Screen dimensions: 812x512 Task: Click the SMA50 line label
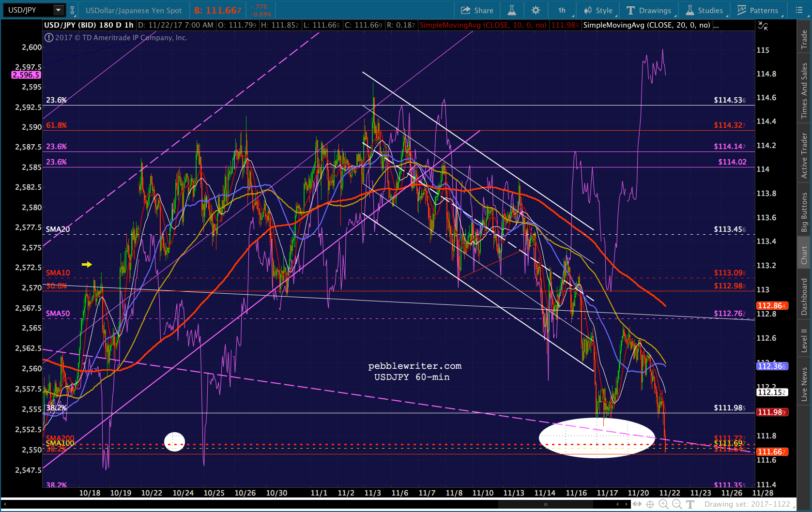(x=58, y=314)
